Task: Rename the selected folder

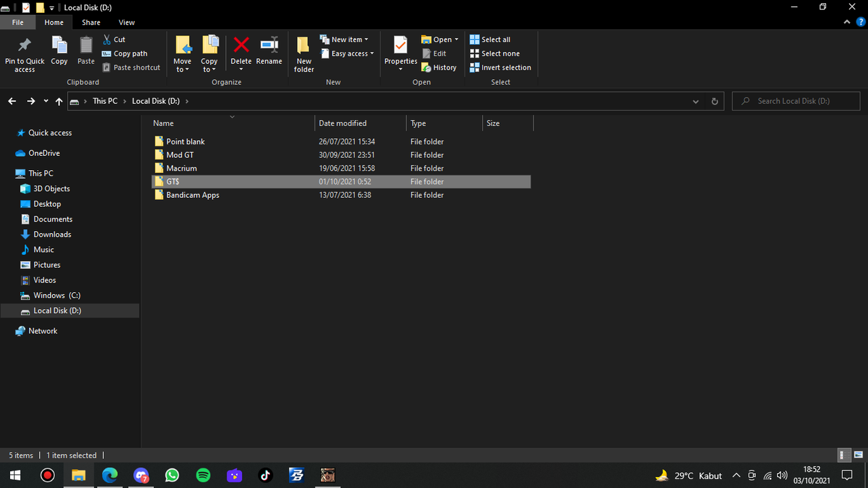Action: [x=269, y=52]
